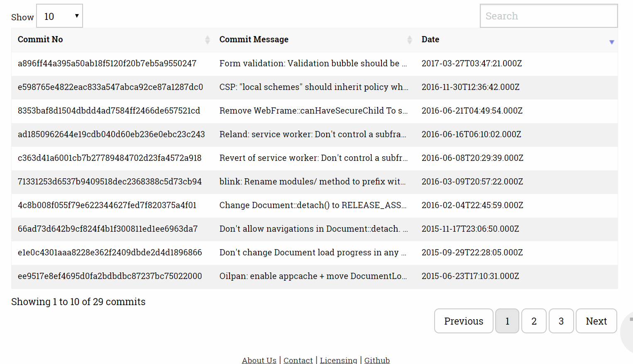Change commits per page via Show dropdown
Screen dimensions: 633x364
coord(59,15)
